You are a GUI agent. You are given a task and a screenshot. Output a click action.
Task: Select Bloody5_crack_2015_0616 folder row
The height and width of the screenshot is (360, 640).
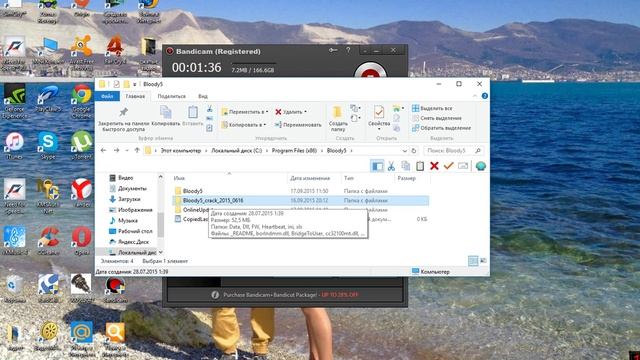coord(300,200)
